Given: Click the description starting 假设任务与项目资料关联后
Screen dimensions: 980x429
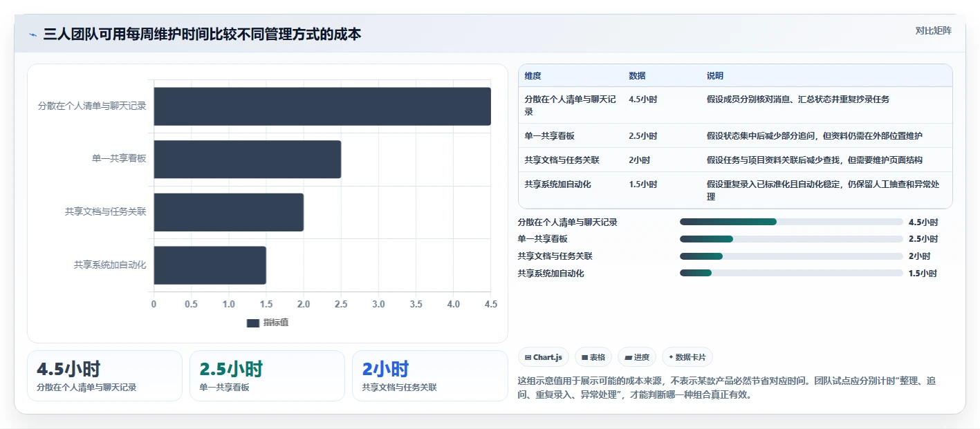Looking at the screenshot, I should pos(814,160).
